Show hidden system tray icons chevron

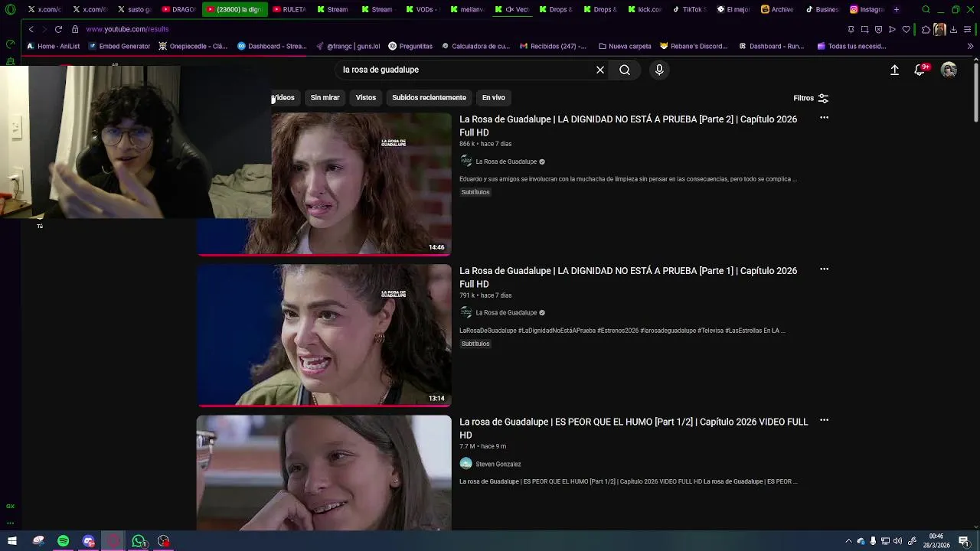pyautogui.click(x=848, y=541)
